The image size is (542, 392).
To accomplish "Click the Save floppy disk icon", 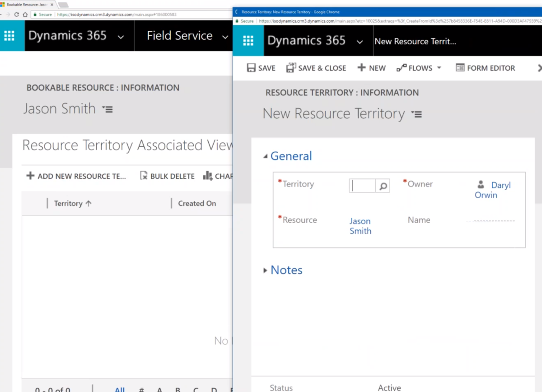I will 251,68.
